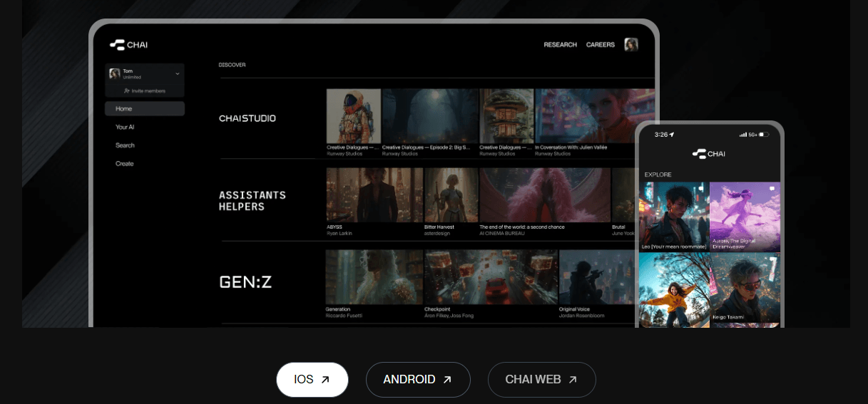This screenshot has height=404, width=868.
Task: Click the phone signal bars icon
Action: [x=742, y=134]
